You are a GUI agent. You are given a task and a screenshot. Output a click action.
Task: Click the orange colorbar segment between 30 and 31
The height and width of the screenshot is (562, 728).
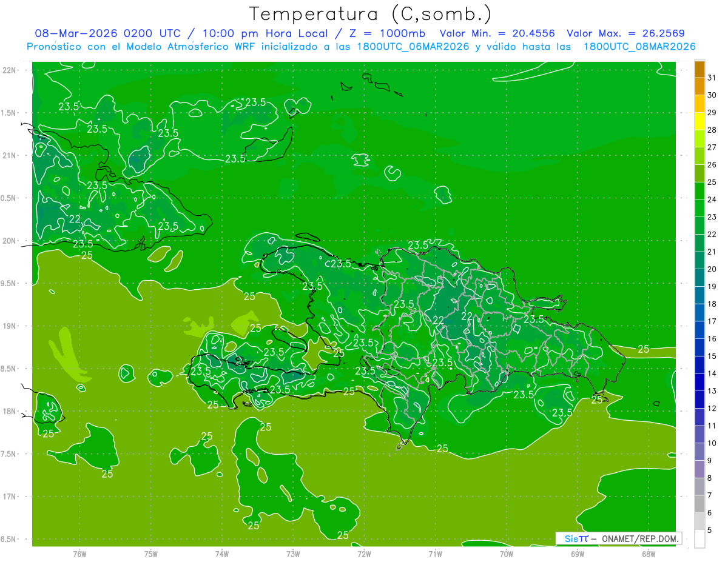699,86
